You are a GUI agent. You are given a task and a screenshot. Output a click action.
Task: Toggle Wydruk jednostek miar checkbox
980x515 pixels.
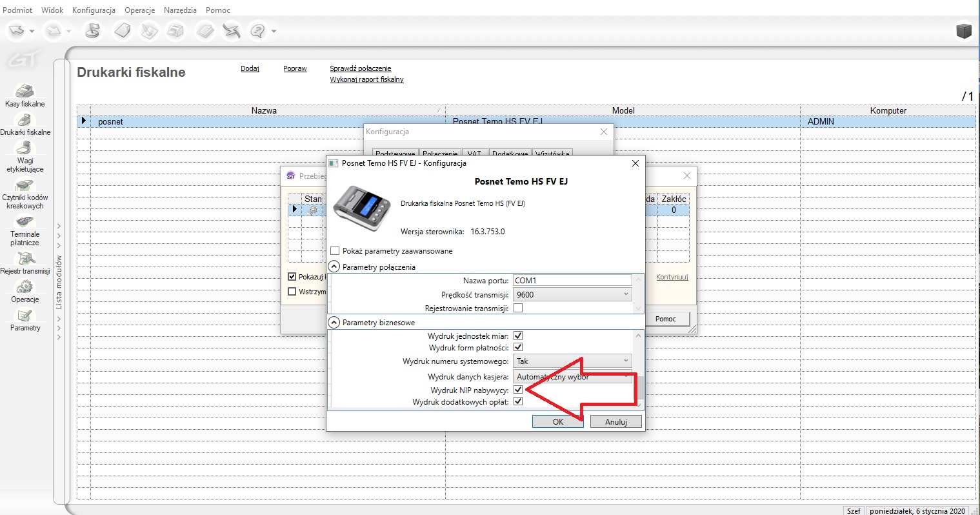click(517, 336)
